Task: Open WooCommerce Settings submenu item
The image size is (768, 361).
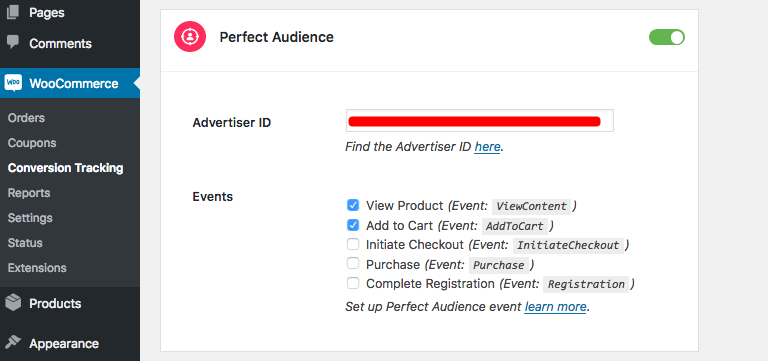Action: pyautogui.click(x=30, y=218)
